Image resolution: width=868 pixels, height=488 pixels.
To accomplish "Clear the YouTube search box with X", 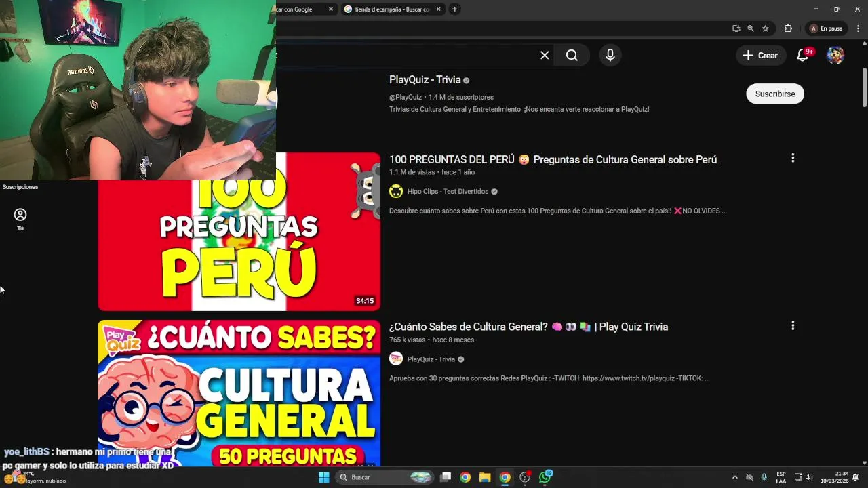I will click(545, 56).
